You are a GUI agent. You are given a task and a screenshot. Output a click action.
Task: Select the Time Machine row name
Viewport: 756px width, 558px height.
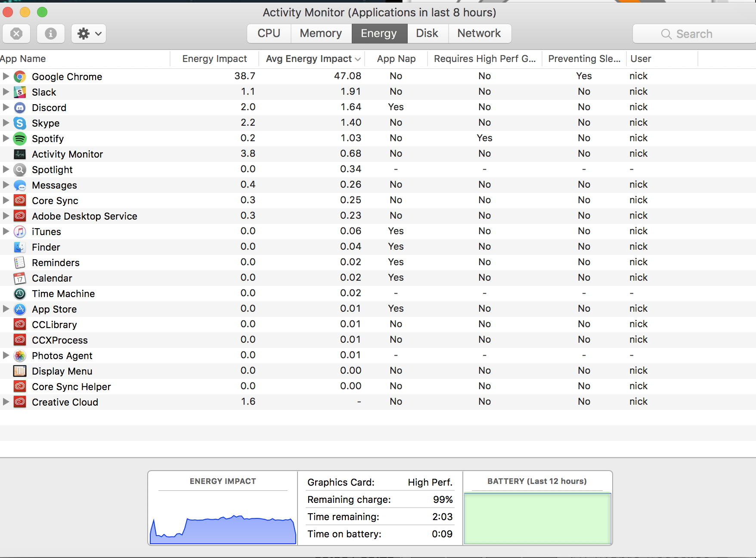[63, 294]
